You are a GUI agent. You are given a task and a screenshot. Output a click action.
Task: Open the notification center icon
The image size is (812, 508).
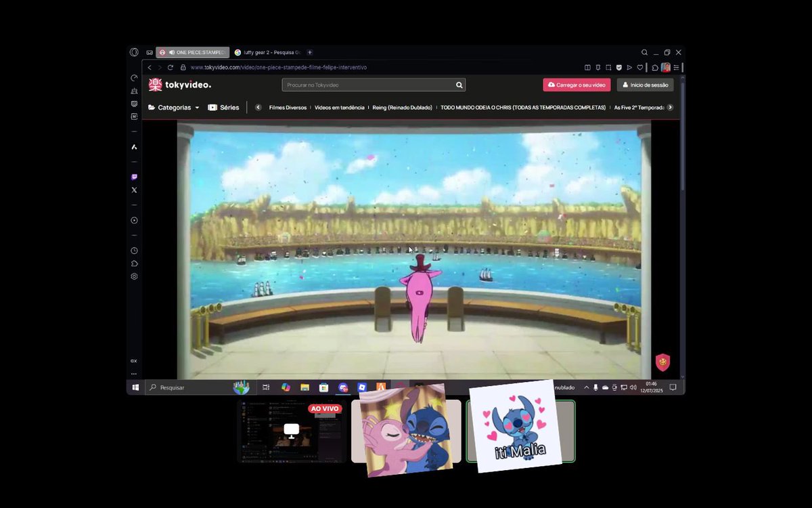(673, 387)
